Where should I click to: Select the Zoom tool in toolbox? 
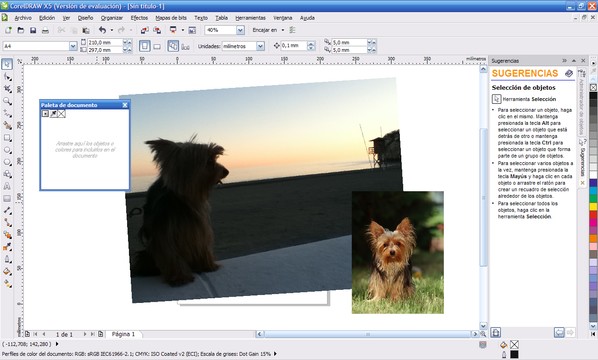click(x=7, y=101)
